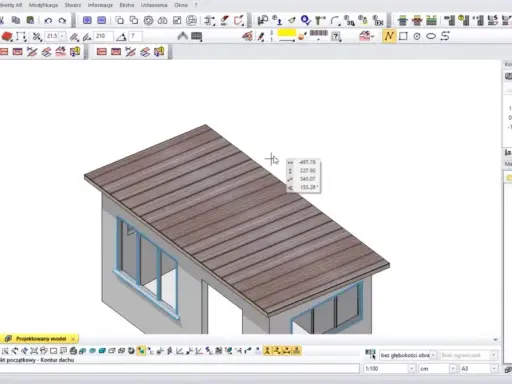Click the grey roof chevron icon

click(x=182, y=36)
